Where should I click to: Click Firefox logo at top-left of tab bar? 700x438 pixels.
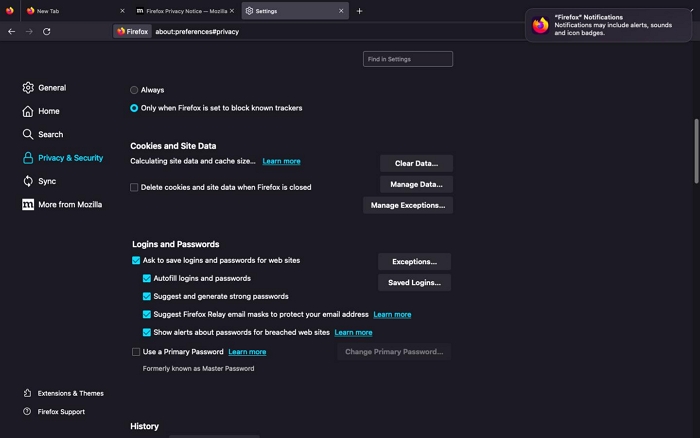(x=9, y=11)
